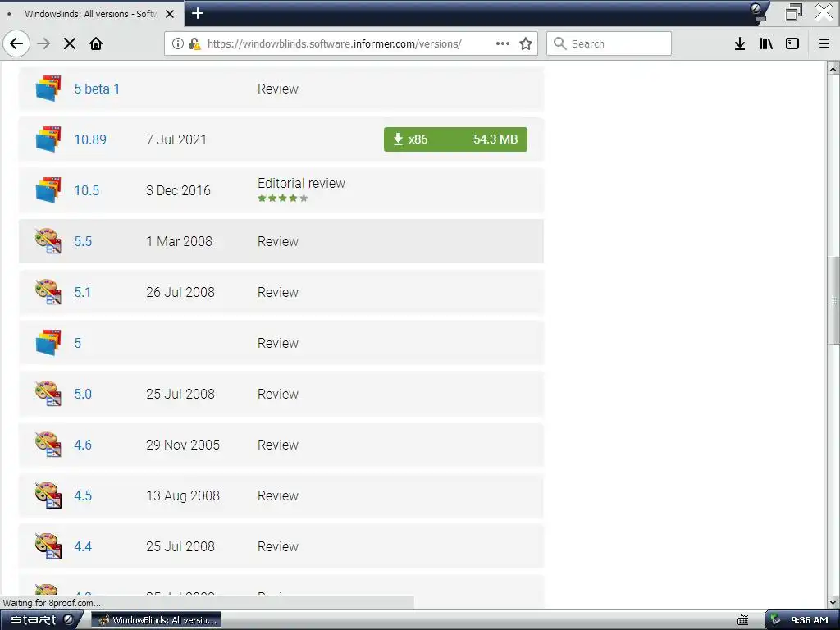Click the insecure connection padlock icon

coord(194,43)
